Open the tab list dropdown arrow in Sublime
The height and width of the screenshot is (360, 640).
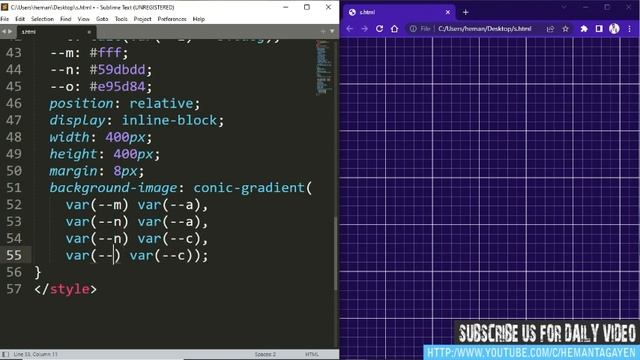coord(332,31)
